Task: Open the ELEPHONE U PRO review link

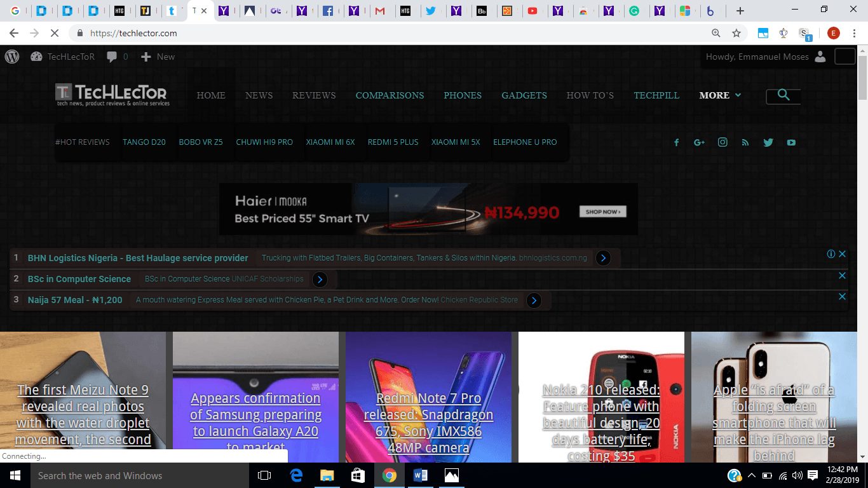Action: coord(525,142)
